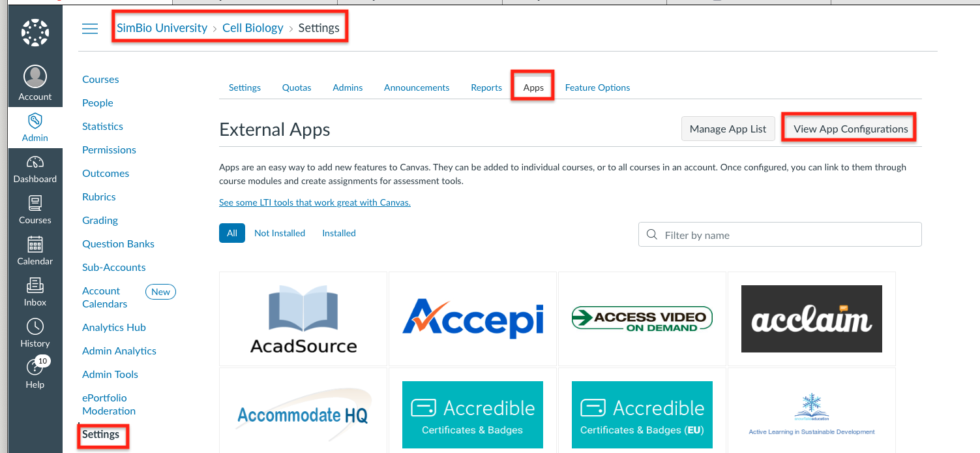Open People in account navigation
The height and width of the screenshot is (453, 980).
click(x=98, y=103)
